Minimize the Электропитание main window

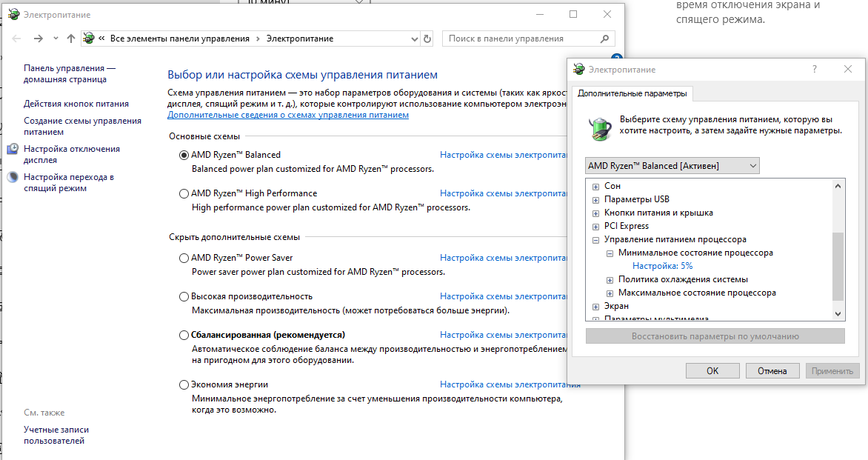click(540, 14)
